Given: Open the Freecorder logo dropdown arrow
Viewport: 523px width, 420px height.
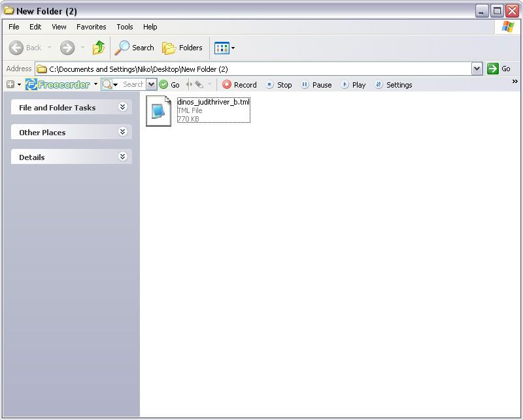Looking at the screenshot, I should tap(95, 84).
